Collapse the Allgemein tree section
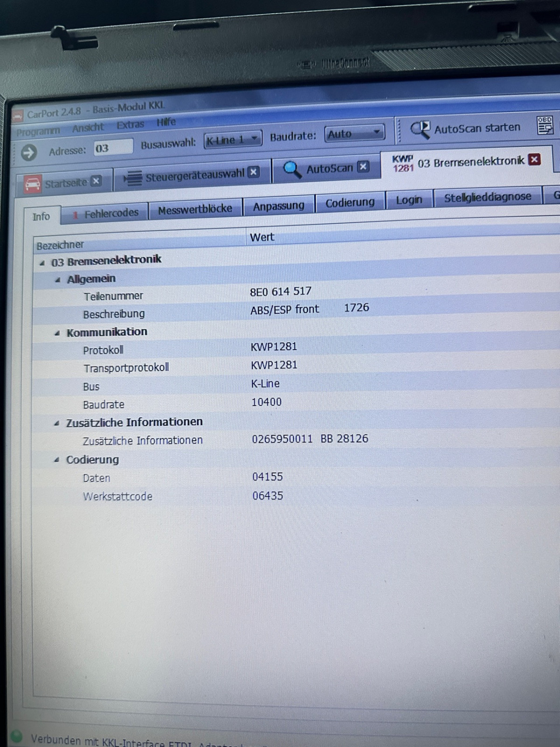Image resolution: width=560 pixels, height=747 pixels. coord(58,280)
